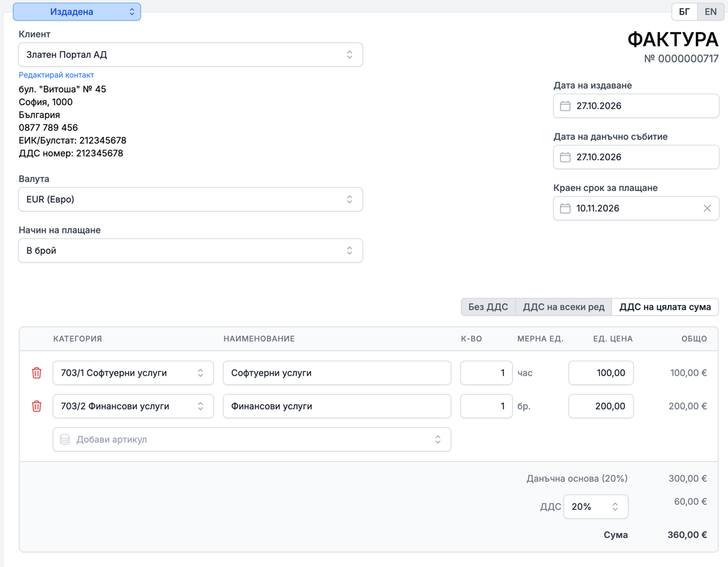This screenshot has width=728, height=567.
Task: Open the Клиент dropdown Златен Портал АД
Action: [x=190, y=55]
